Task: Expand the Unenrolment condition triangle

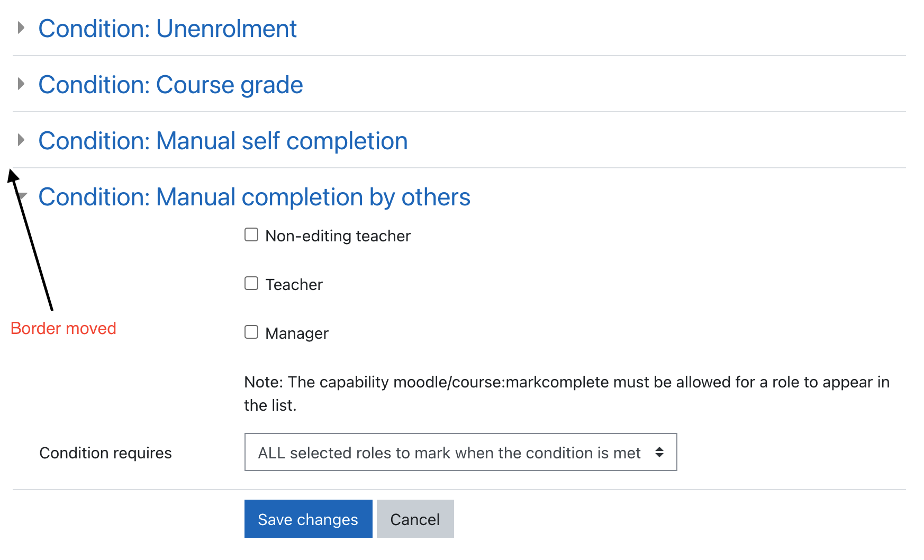Action: pyautogui.click(x=21, y=28)
